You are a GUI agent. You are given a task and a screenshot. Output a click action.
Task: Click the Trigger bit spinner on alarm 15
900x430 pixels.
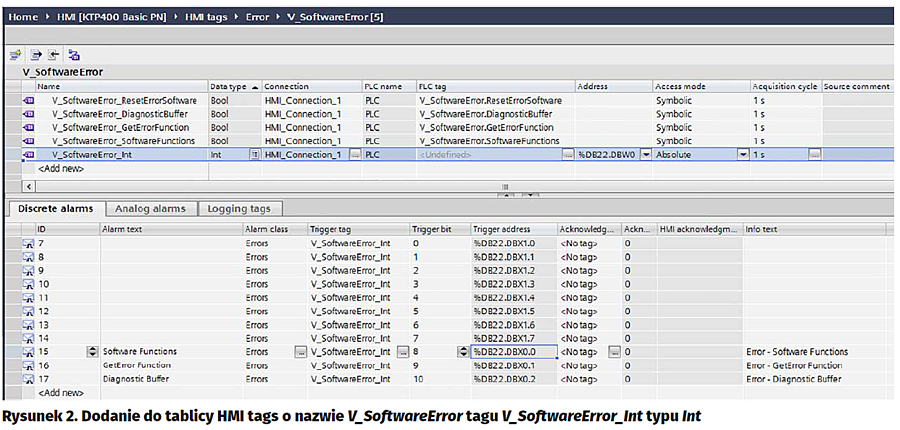coord(462,352)
